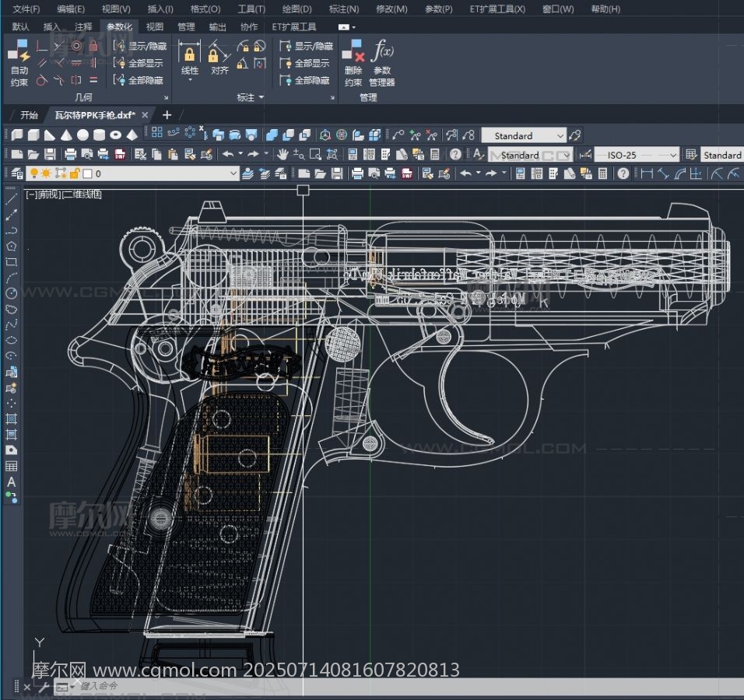
Task: Toggle dimensional constraints Show/Hide (显示/隐藏)
Action: (x=306, y=46)
